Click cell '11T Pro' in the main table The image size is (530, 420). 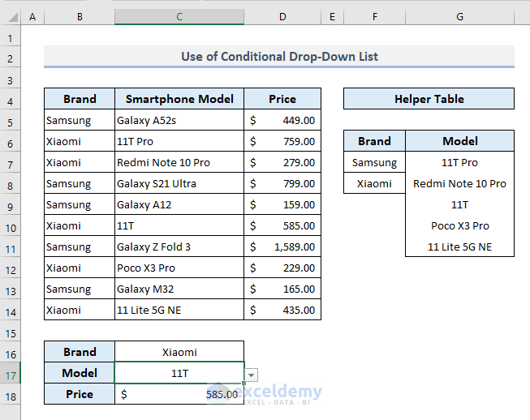coord(179,141)
